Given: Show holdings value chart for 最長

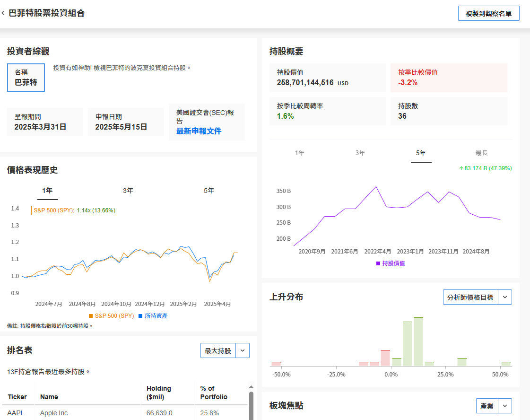Looking at the screenshot, I should pyautogui.click(x=482, y=153).
